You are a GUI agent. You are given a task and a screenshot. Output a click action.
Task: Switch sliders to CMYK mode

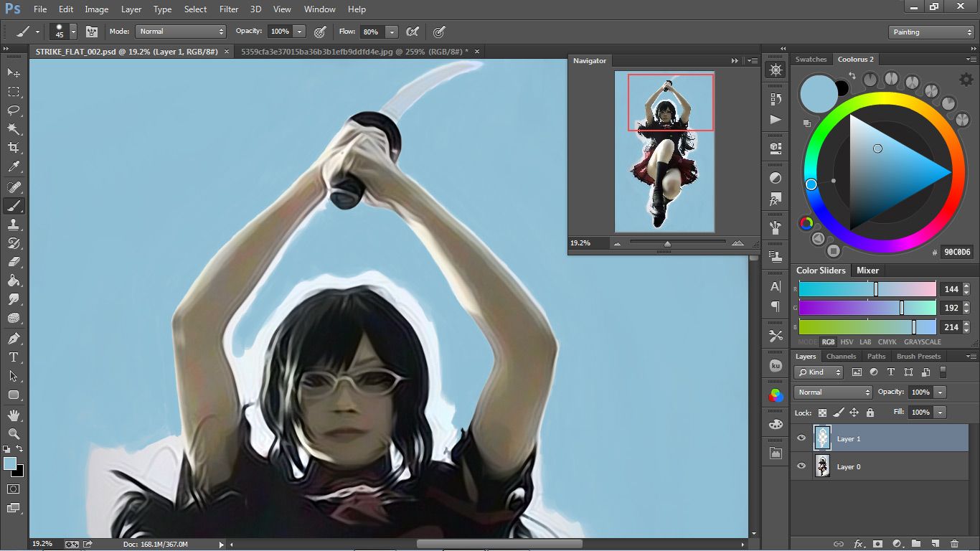887,342
